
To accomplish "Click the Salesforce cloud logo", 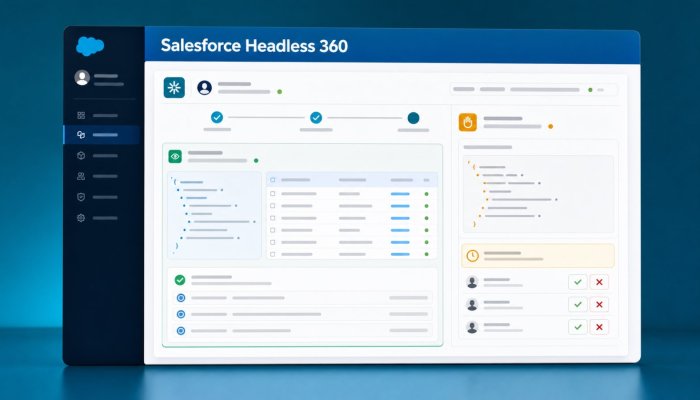I will (90, 46).
